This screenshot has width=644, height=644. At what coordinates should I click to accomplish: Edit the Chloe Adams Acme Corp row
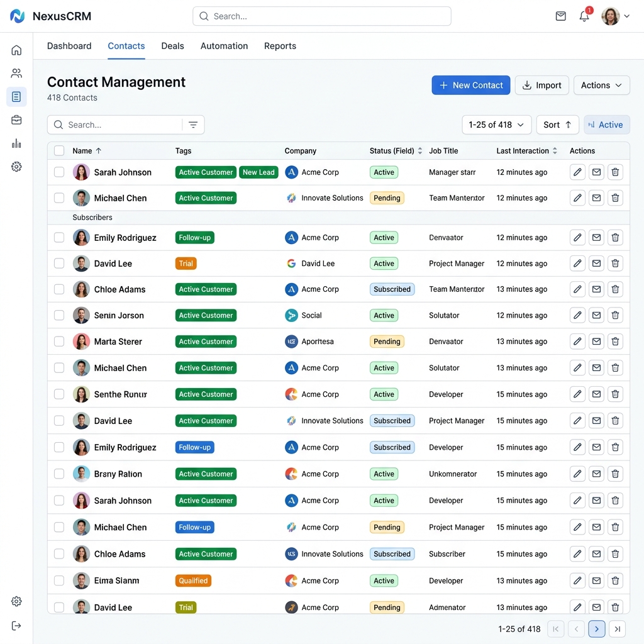577,289
